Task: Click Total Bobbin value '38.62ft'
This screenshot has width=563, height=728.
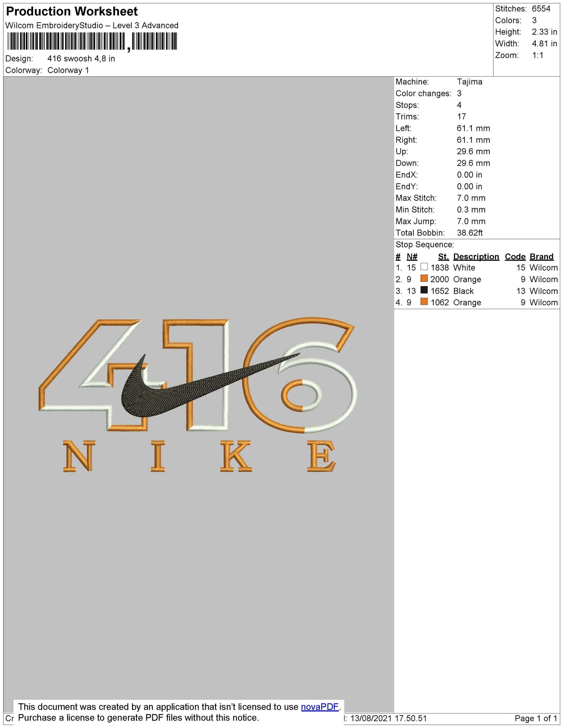Action: coord(470,233)
